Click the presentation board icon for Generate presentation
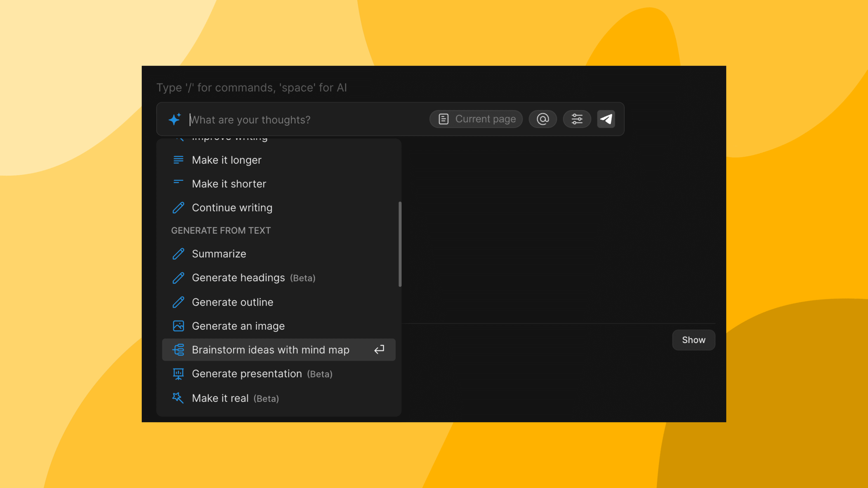Screen dimensions: 868x488 (178, 373)
